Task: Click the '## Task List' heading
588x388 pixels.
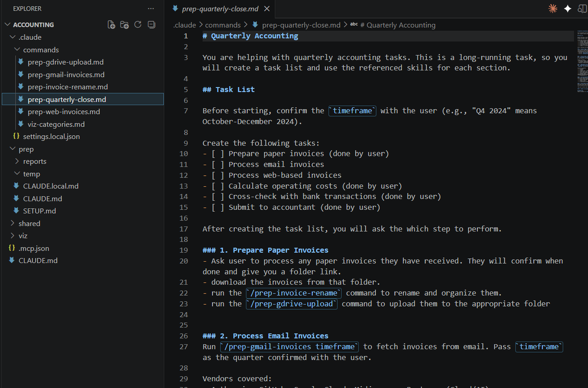Action: coord(229,90)
